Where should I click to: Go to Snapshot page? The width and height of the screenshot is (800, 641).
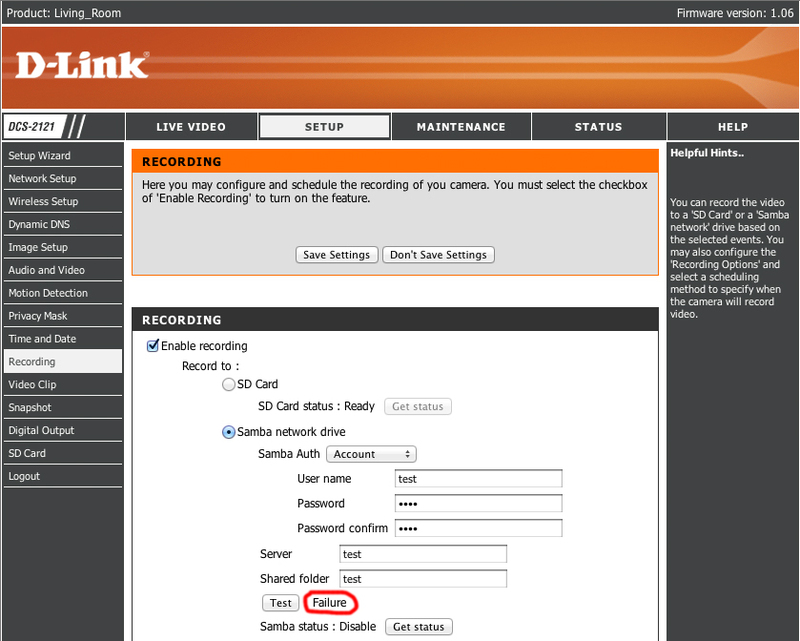pos(63,408)
